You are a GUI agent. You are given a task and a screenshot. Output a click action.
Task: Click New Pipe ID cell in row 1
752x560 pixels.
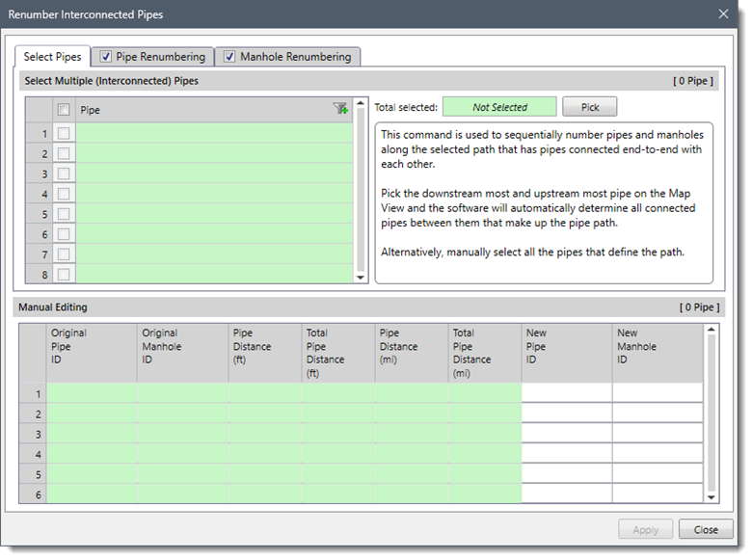point(566,393)
